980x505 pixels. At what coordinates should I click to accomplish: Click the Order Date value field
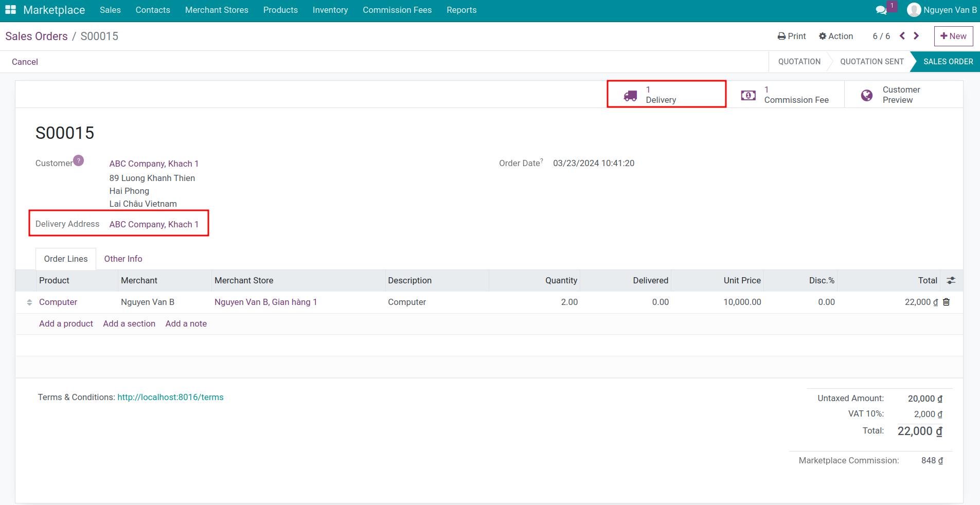coord(594,163)
